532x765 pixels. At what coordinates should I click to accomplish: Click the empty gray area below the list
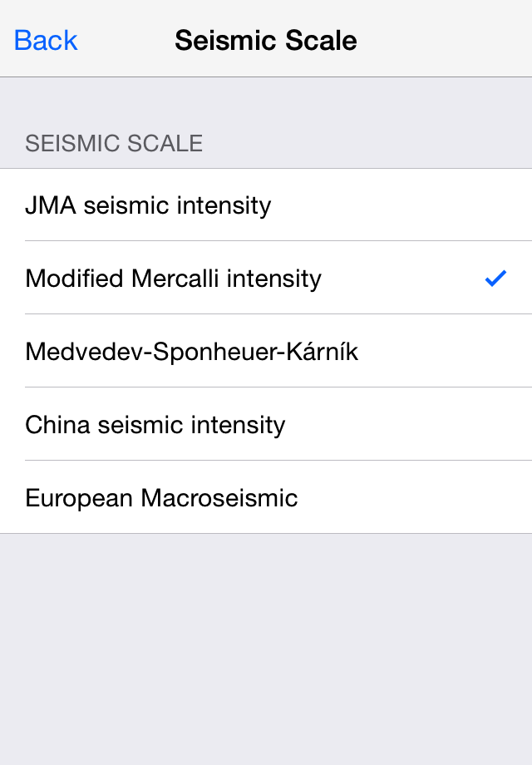pyautogui.click(x=266, y=649)
